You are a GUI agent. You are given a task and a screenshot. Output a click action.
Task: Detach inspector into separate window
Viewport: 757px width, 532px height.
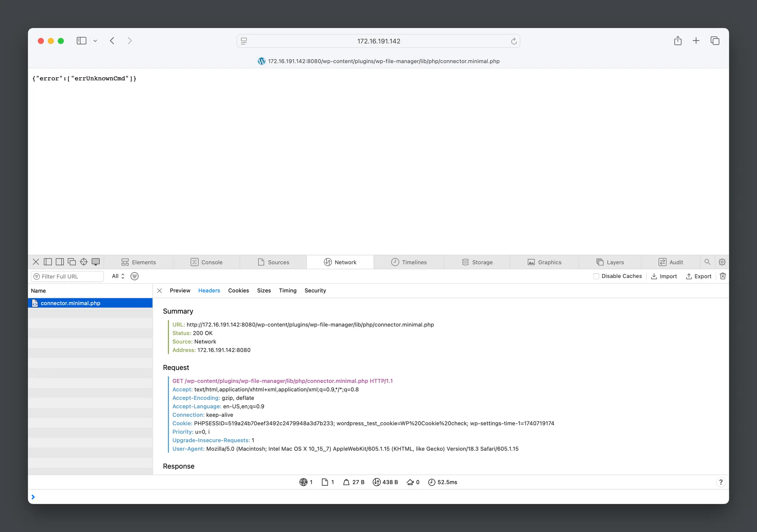pos(72,262)
